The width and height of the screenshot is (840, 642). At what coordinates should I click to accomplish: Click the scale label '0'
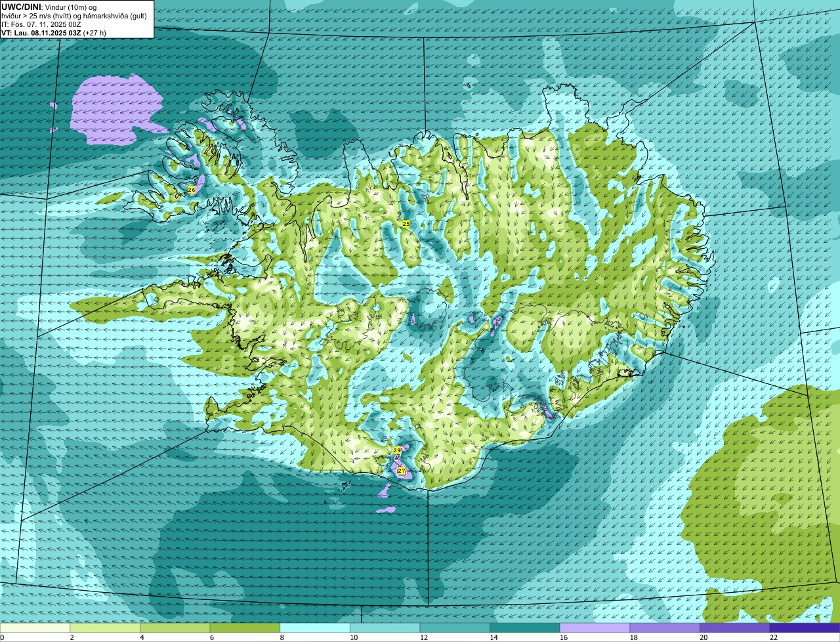pyautogui.click(x=2, y=637)
